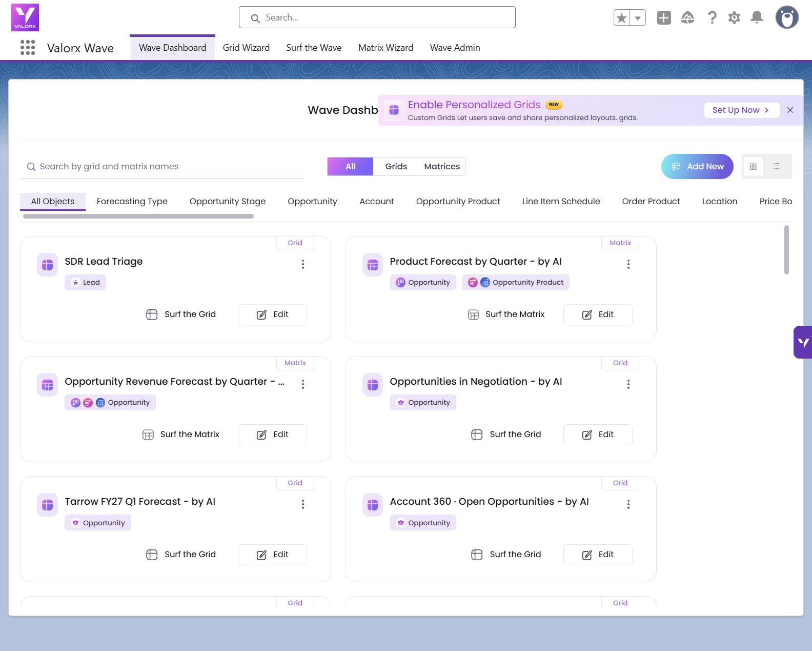812x651 pixels.
Task: Click the Lead object tag
Action: click(x=85, y=283)
